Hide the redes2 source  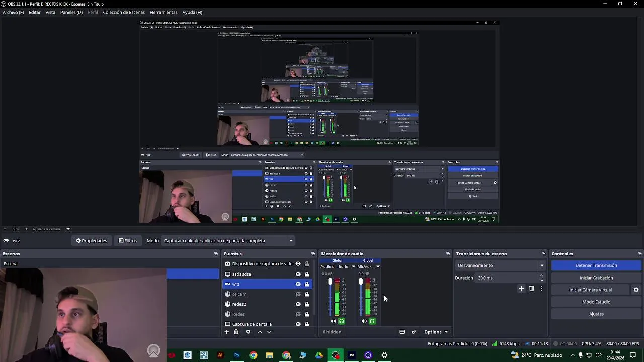298,304
